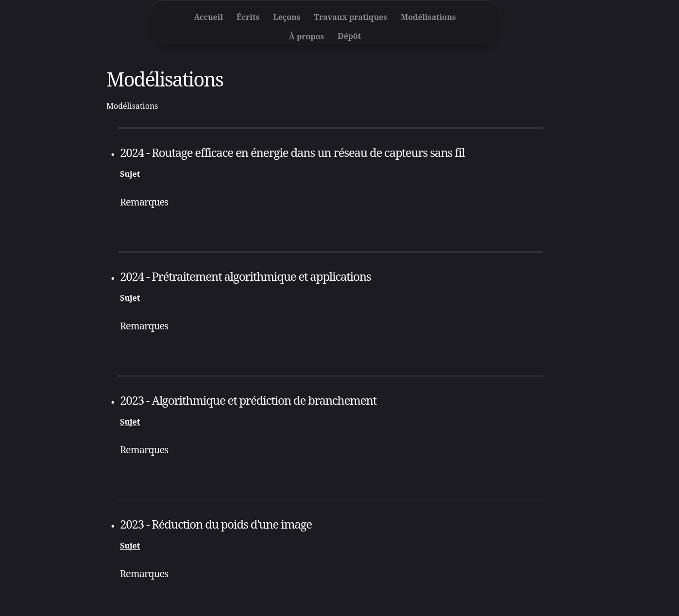
Task: Open Sujet link for Réduction du poids d'une image
Action: pos(130,546)
